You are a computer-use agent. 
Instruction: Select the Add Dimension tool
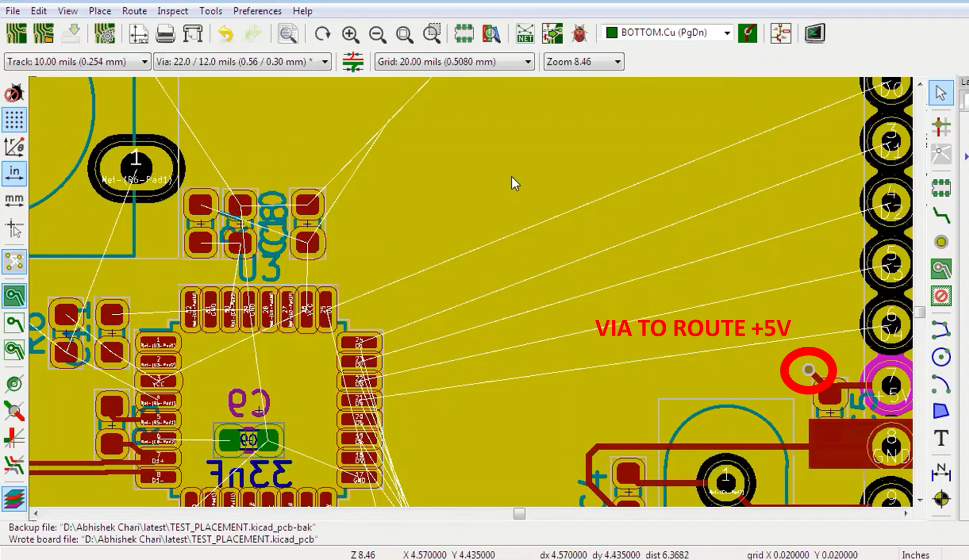[941, 472]
